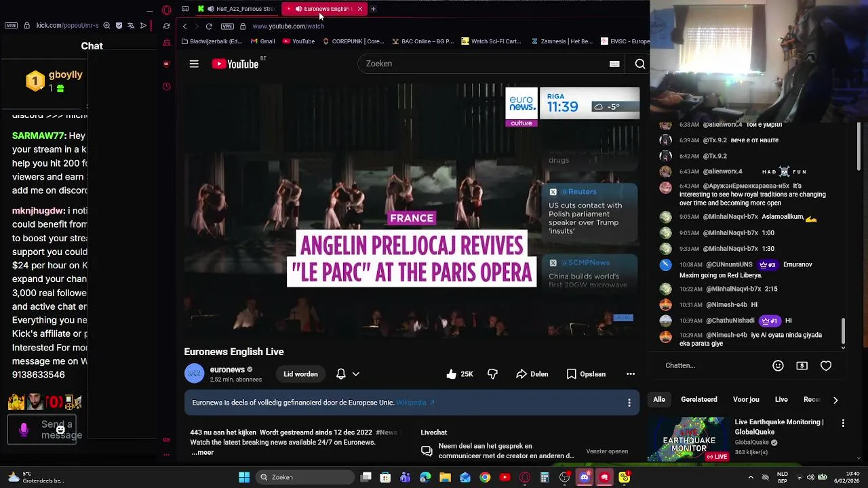Viewport: 868px width, 488px height.
Task: Launch Google Chrome from the taskbar
Action: click(x=485, y=477)
